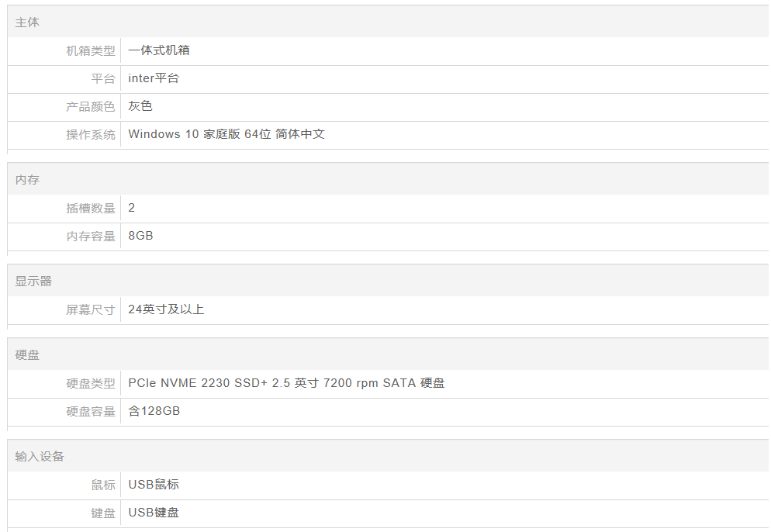Click the 操作系统 label
771x532 pixels.
click(x=91, y=135)
